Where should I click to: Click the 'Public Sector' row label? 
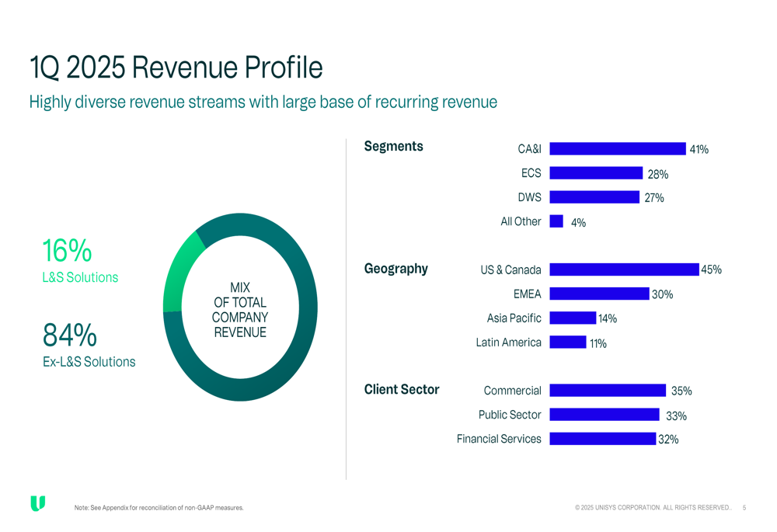(x=510, y=415)
